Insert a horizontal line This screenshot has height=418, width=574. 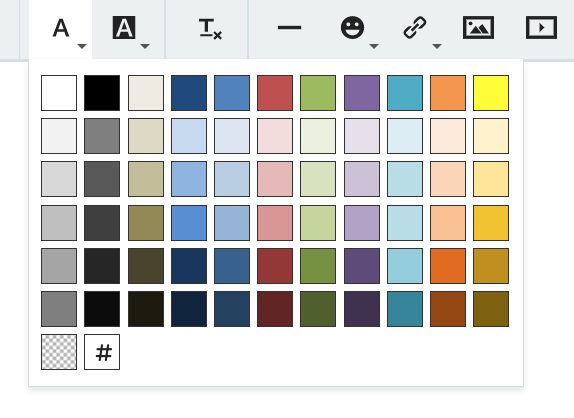pos(289,27)
